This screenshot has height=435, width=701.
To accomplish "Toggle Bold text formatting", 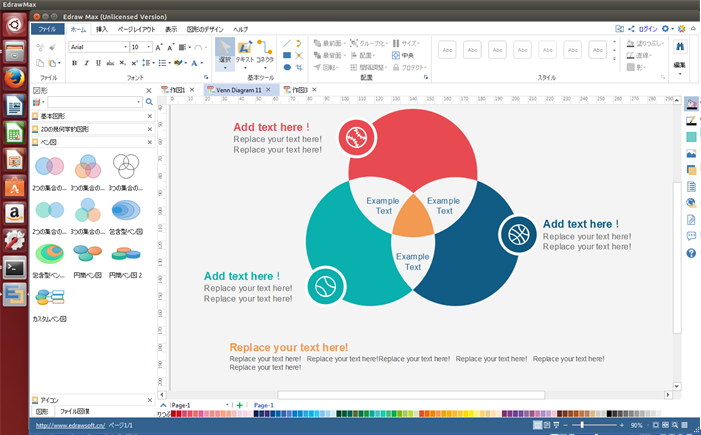I will coord(74,63).
